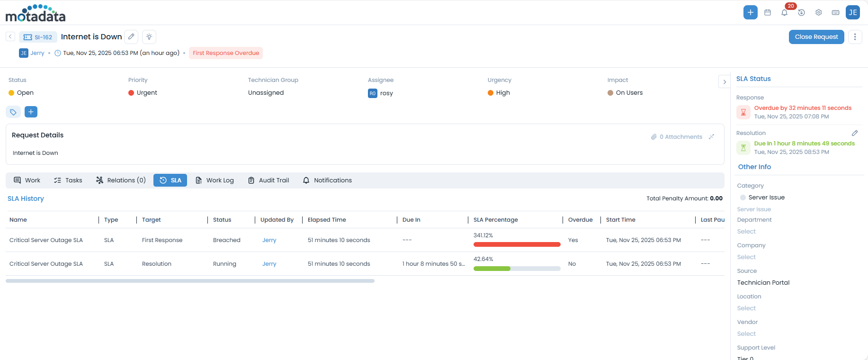
Task: Click the lightbulb suggestions icon
Action: pos(149,36)
